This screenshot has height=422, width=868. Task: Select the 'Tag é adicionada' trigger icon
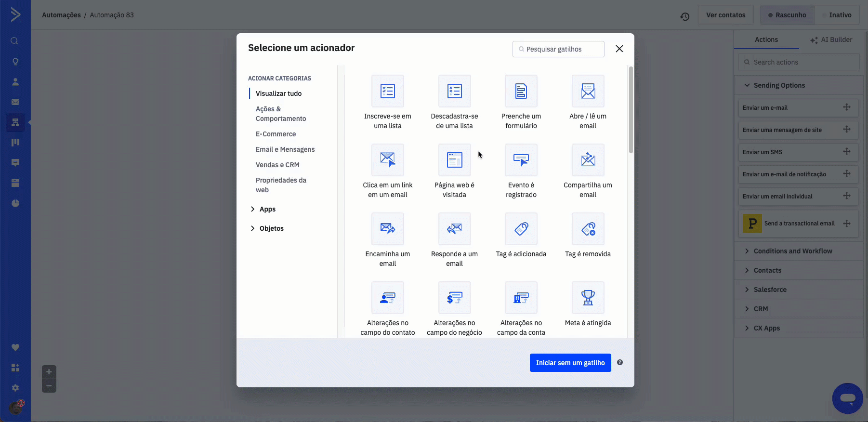point(521,229)
